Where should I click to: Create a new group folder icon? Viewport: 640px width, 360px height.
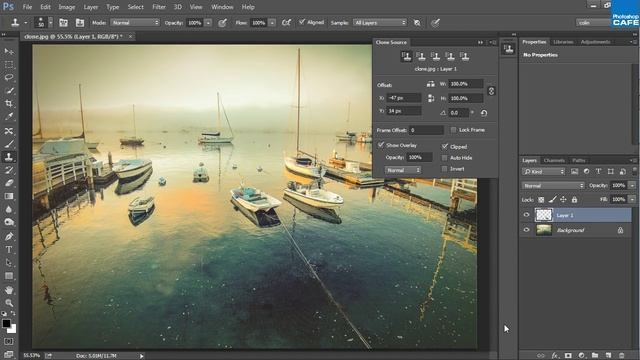click(x=595, y=356)
